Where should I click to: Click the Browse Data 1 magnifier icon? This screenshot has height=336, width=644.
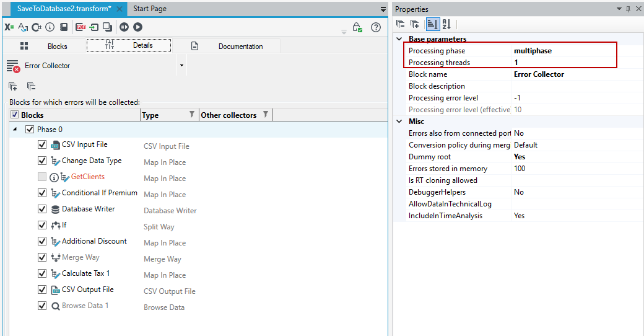56,306
